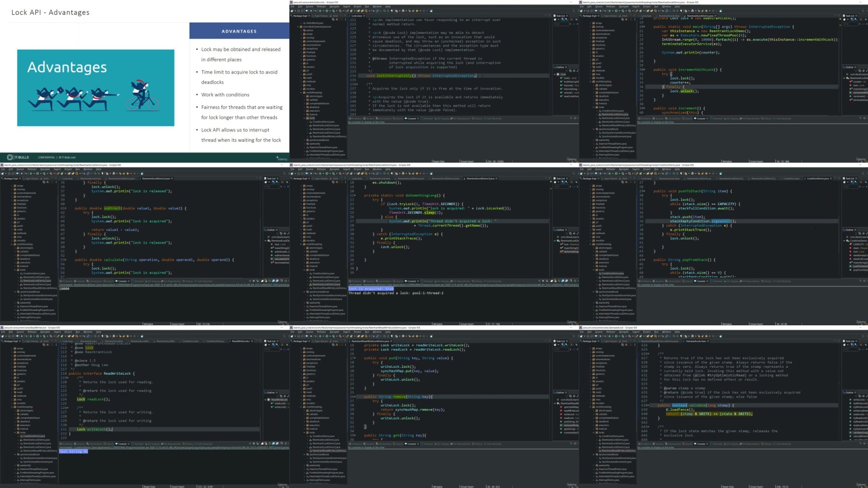The height and width of the screenshot is (488, 868).
Task: Open Navigate menu in ReentrantLockDemo3 window
Action: tap(334, 169)
